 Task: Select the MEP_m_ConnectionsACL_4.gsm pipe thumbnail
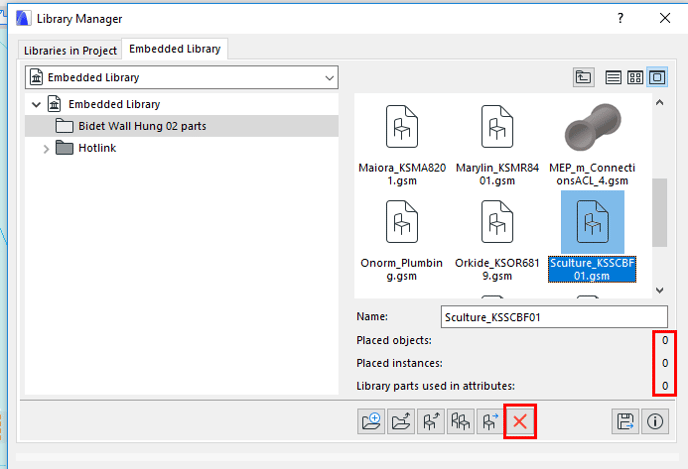pos(593,127)
